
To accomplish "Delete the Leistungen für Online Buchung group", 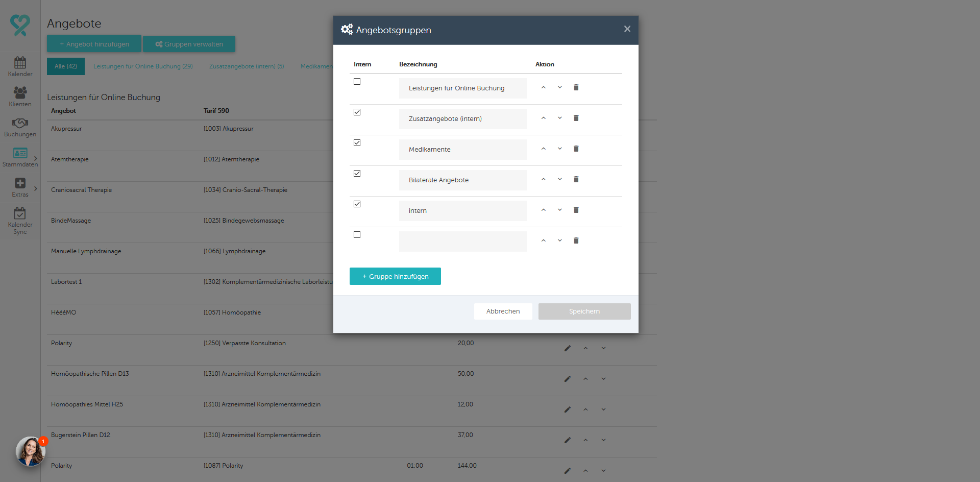I will (576, 87).
